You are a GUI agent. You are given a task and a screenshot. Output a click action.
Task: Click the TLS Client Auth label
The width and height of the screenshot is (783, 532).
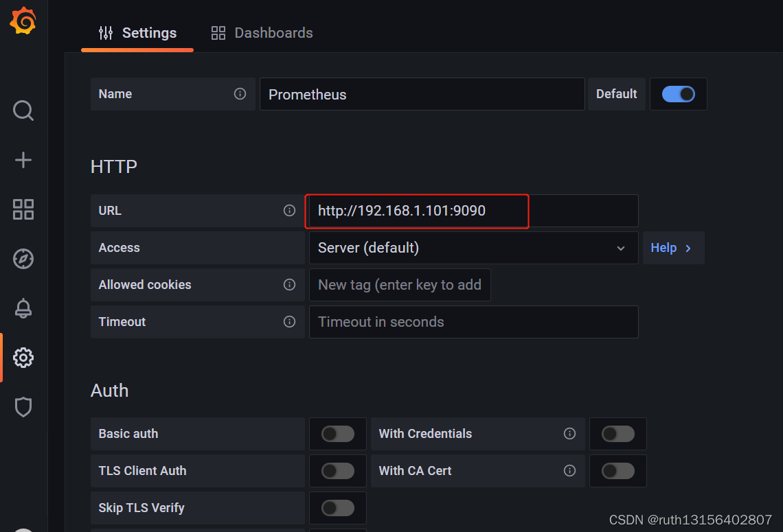142,471
